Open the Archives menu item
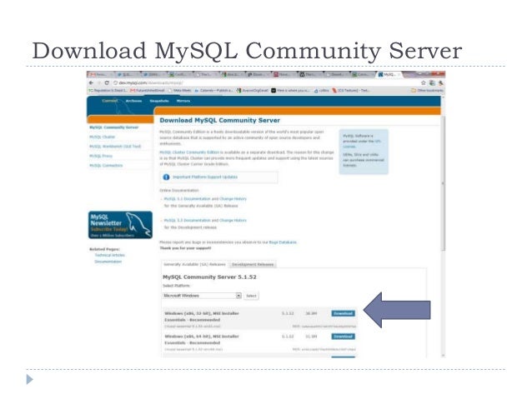 (133, 101)
